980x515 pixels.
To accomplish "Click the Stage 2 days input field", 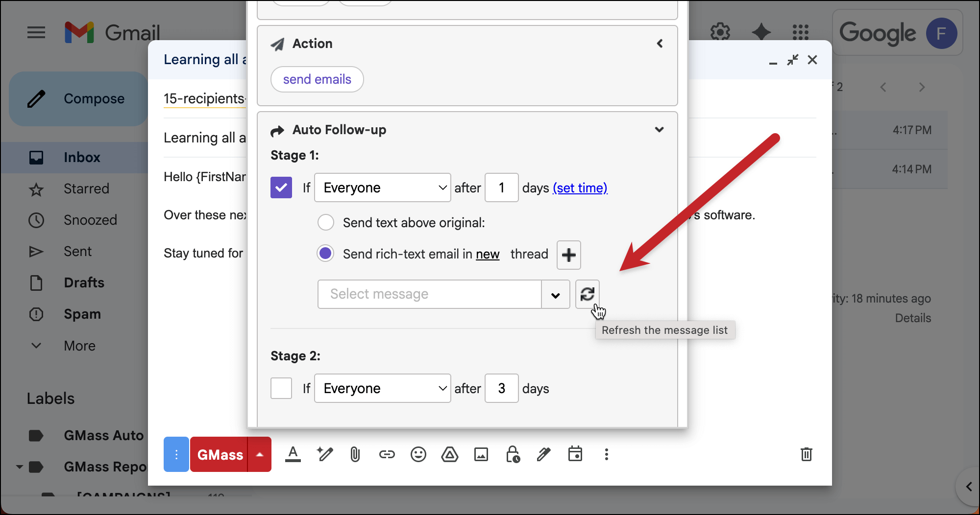I will [501, 389].
